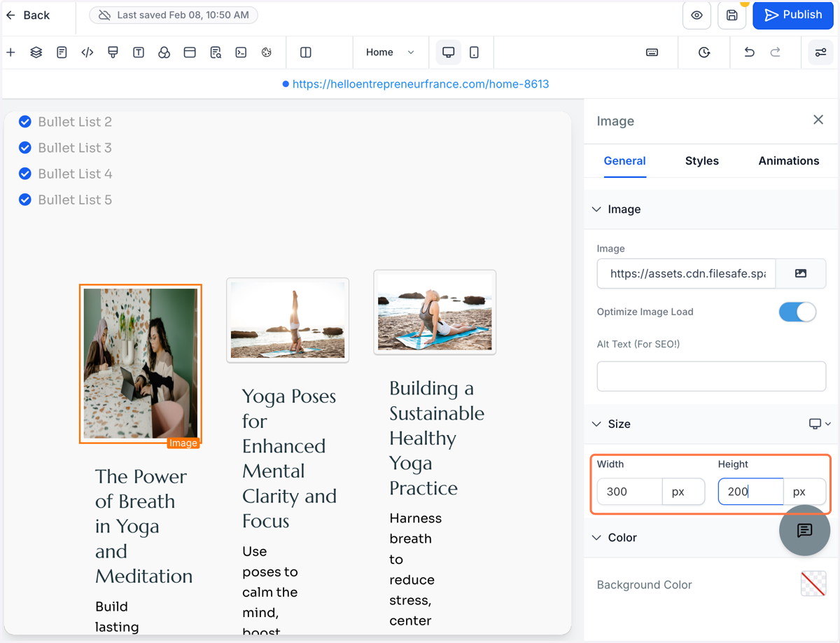Screen dimensions: 840x643
Task: Preview the page with the eye icon
Action: pos(696,15)
